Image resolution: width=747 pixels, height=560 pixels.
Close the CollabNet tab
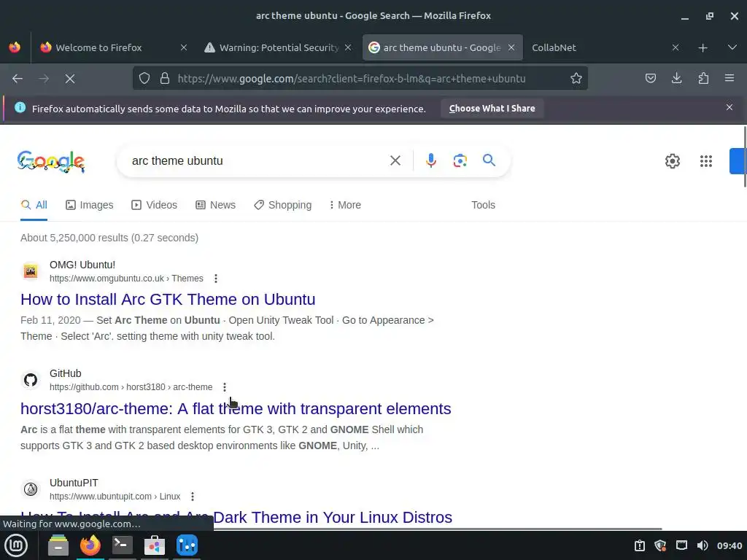coord(675,47)
